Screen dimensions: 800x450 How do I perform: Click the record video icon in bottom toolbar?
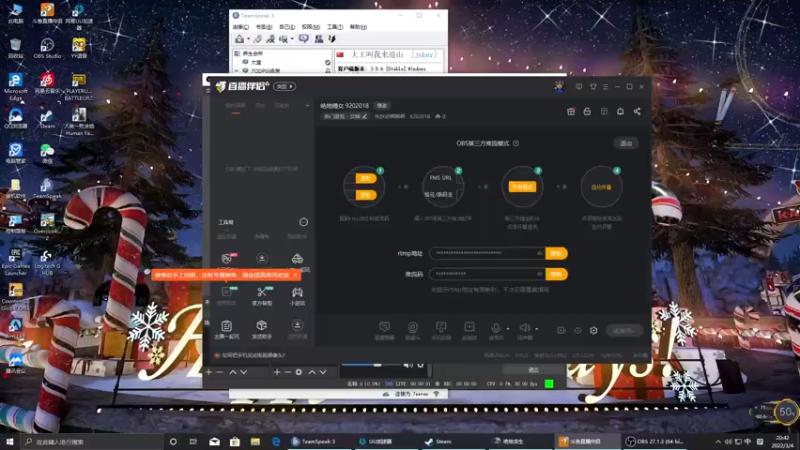(561, 331)
